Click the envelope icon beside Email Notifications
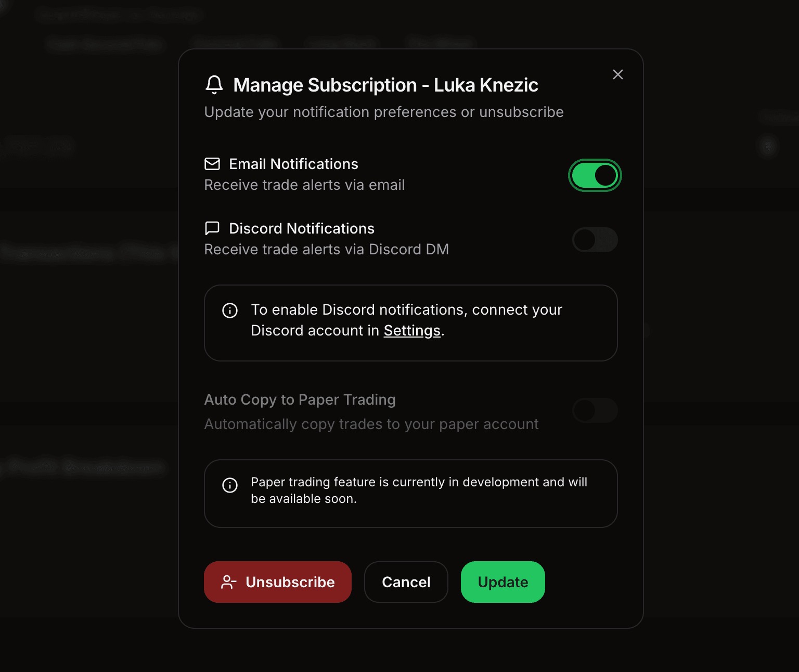 tap(212, 164)
